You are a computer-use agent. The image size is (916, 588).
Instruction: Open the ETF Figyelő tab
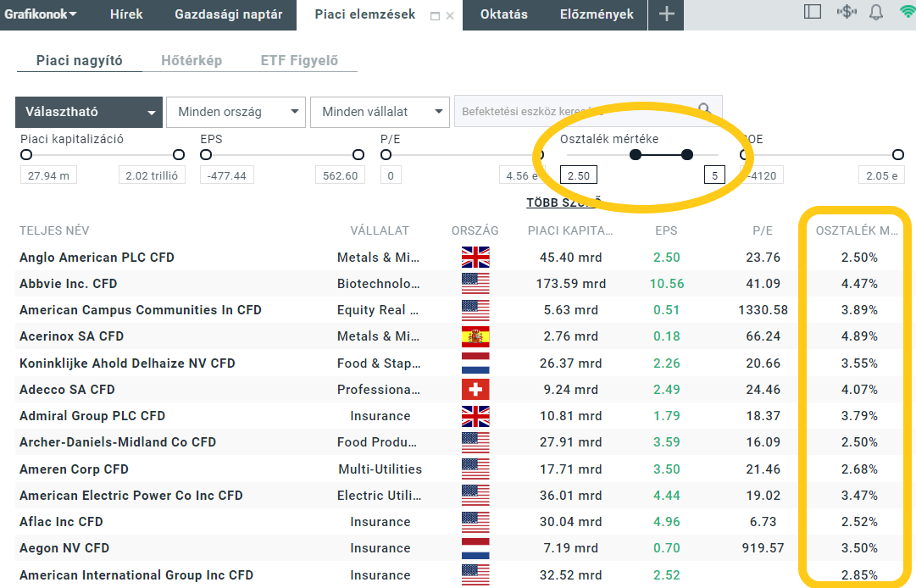click(x=299, y=61)
